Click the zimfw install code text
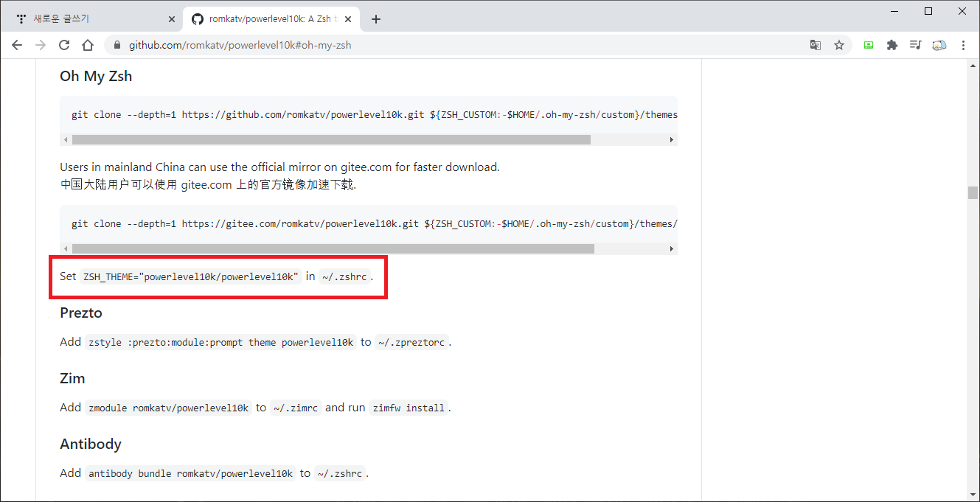 point(409,408)
